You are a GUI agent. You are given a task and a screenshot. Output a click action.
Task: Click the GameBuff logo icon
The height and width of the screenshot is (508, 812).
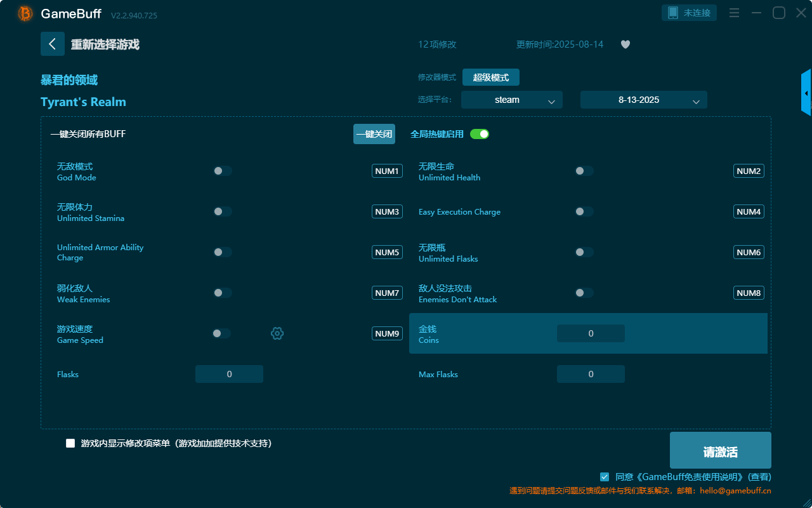25,13
